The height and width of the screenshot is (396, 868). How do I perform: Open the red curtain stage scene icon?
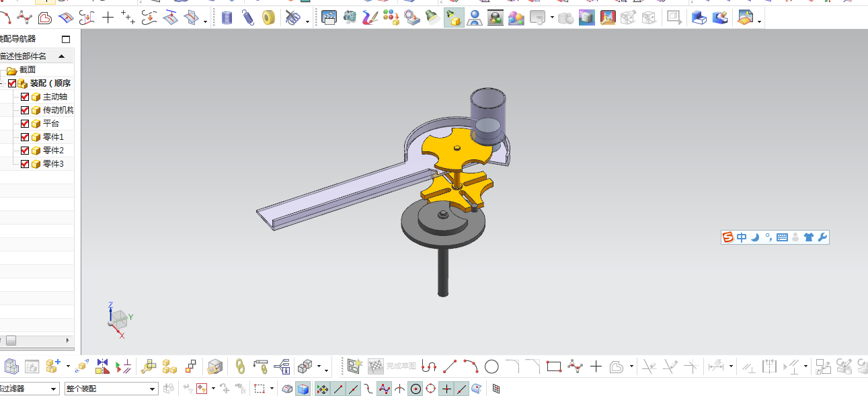[x=608, y=18]
